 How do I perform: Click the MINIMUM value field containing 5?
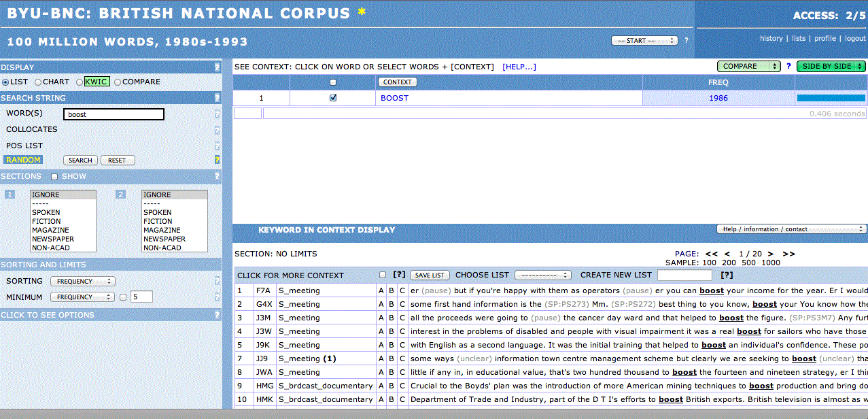(x=141, y=297)
